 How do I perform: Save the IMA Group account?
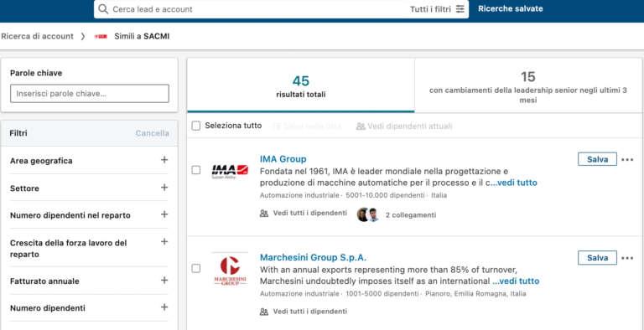[x=597, y=159]
